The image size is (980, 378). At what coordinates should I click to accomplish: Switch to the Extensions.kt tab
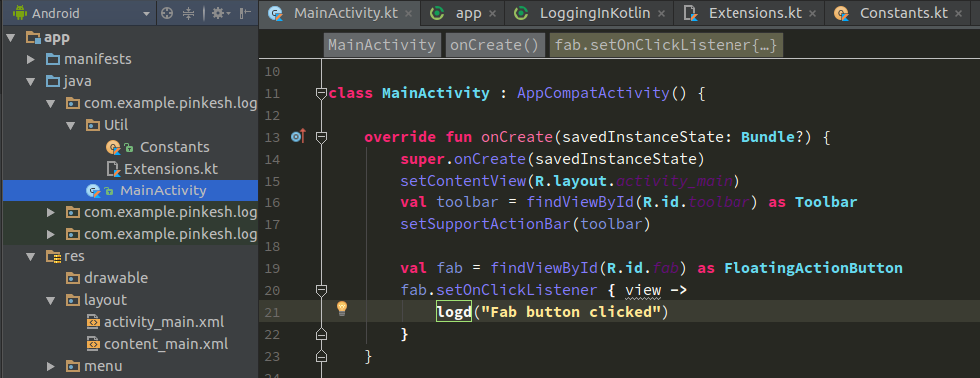click(748, 13)
